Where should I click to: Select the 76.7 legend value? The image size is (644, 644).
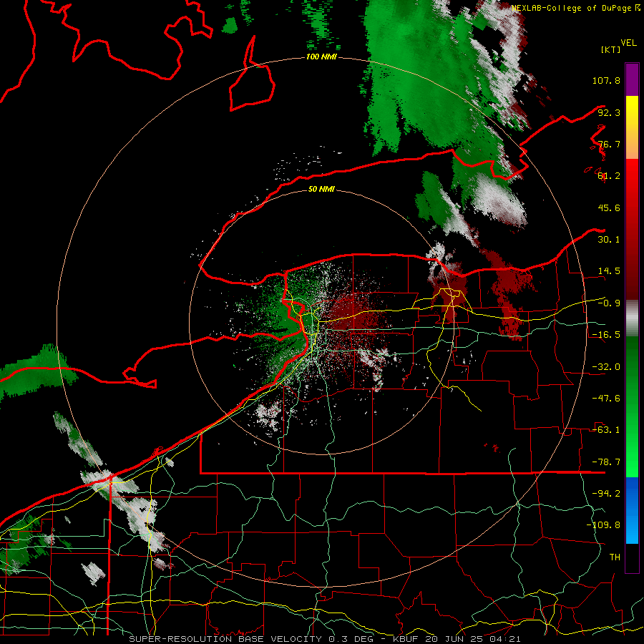click(609, 144)
